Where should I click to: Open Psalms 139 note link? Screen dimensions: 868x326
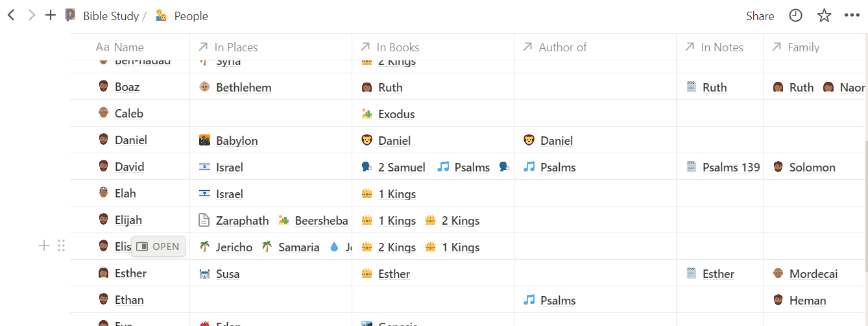click(731, 168)
